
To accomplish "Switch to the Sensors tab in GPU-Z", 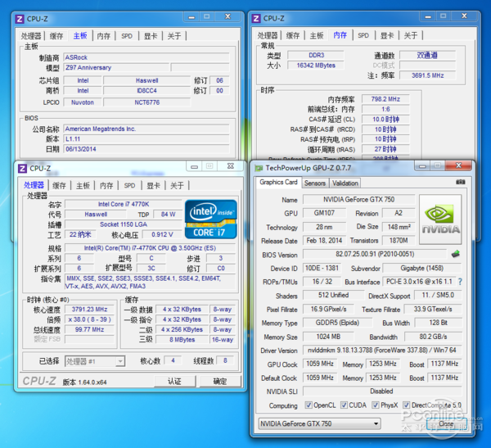I will click(315, 183).
